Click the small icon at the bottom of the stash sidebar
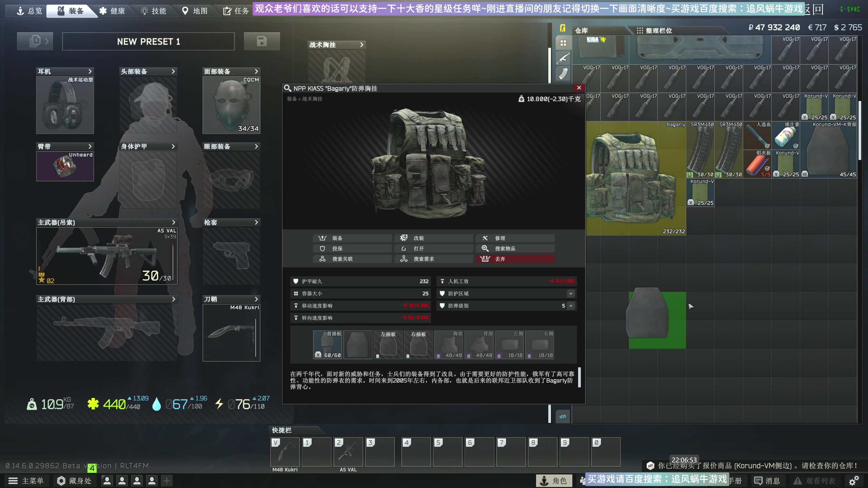The height and width of the screenshot is (488, 868). 563,416
